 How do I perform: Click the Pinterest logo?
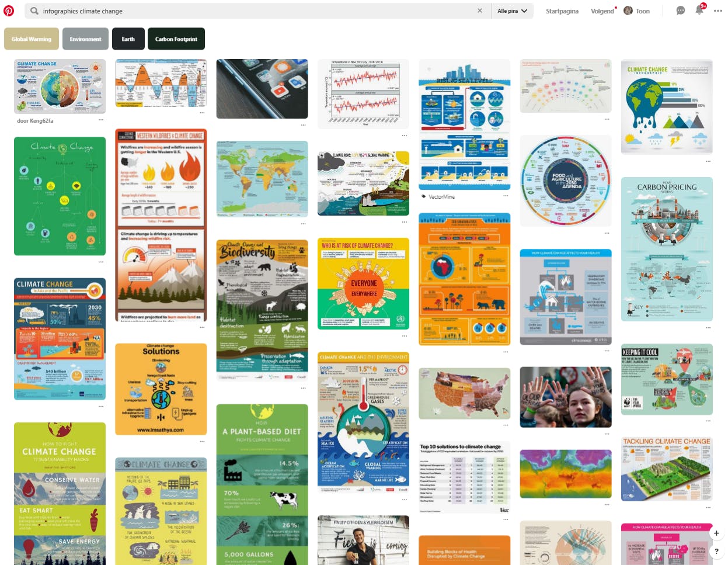pyautogui.click(x=8, y=10)
